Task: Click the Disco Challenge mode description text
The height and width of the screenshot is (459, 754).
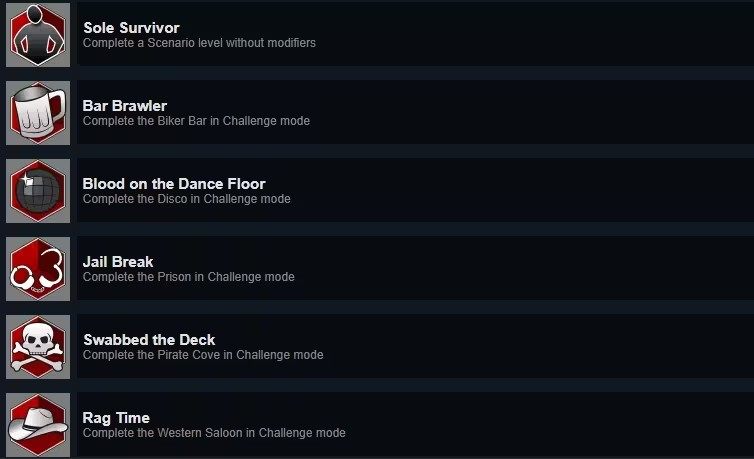Action: (x=187, y=199)
